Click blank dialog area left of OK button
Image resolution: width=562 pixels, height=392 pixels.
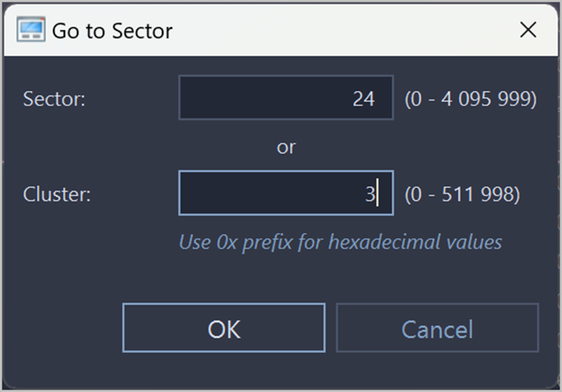(x=64, y=328)
